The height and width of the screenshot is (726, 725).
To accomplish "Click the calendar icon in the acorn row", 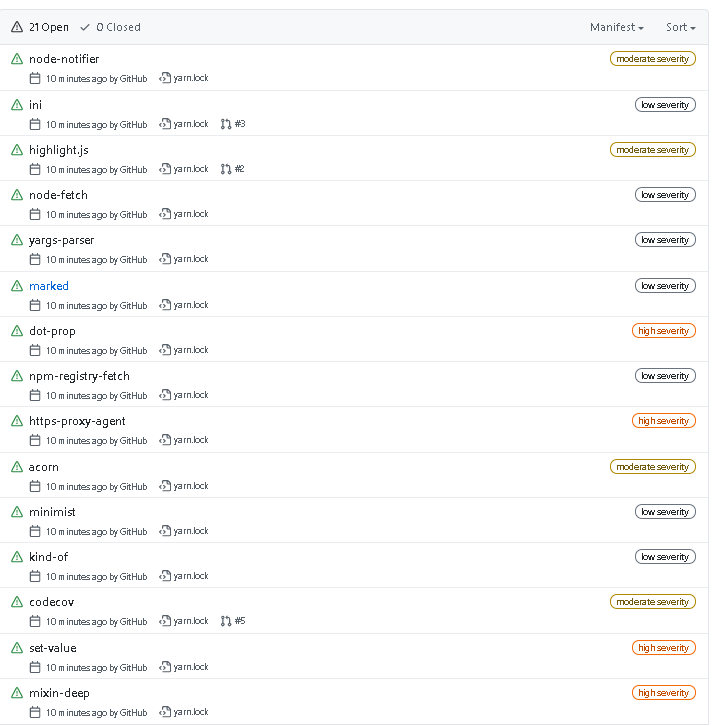I will pos(35,486).
